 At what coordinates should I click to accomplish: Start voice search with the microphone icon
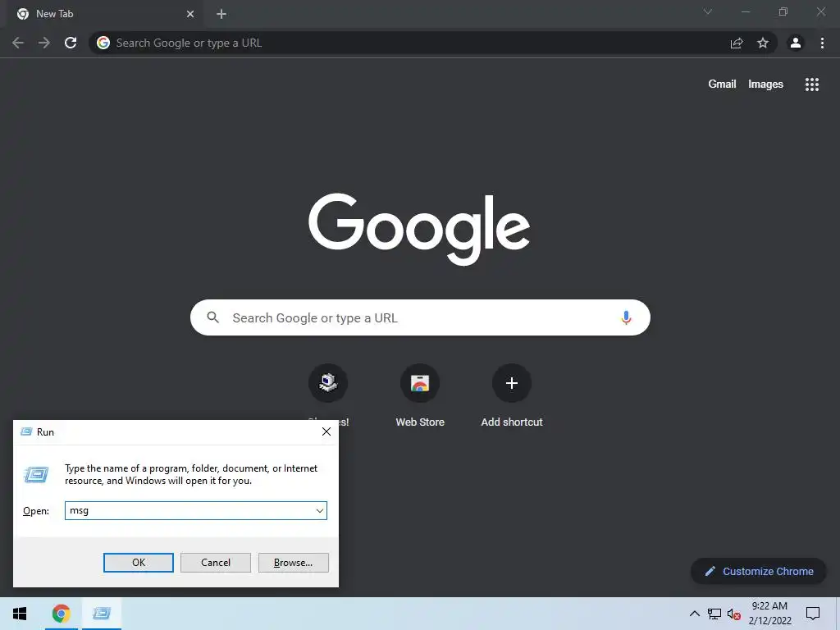[x=626, y=317]
